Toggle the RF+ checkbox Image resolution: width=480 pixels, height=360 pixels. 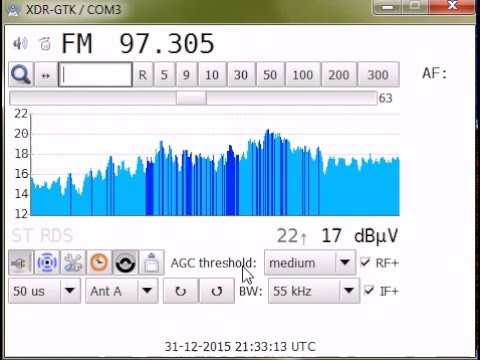click(x=365, y=262)
